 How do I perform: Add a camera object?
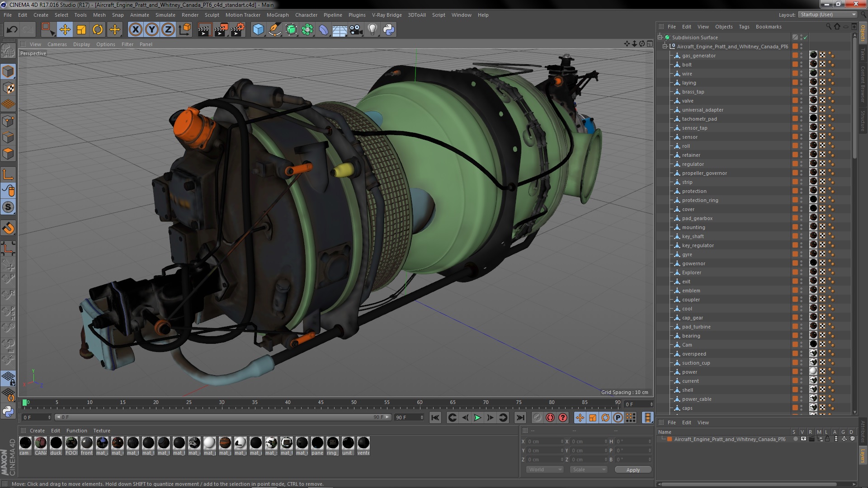pyautogui.click(x=356, y=30)
